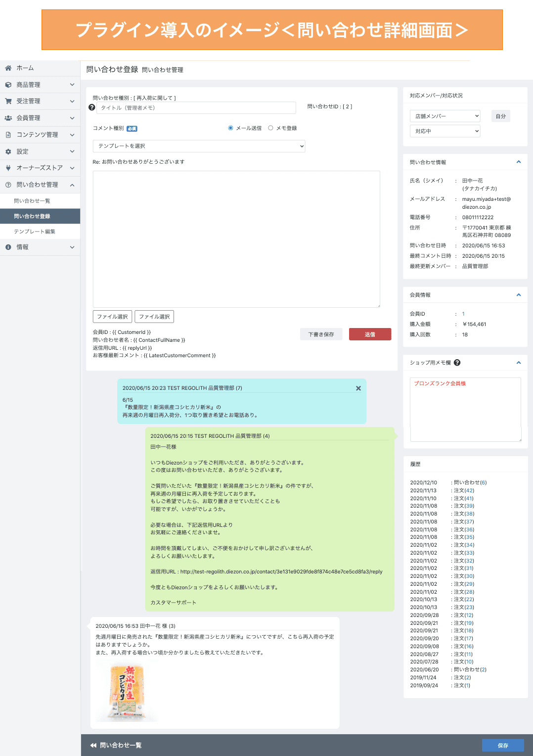The image size is (533, 756).
Task: Open history link 問い合わせ(2)
Action: tap(470, 669)
